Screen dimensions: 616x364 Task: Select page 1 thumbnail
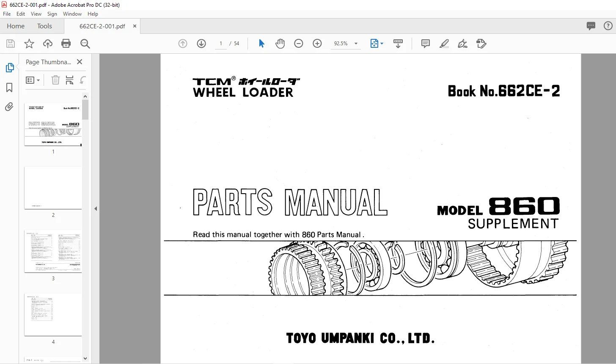53,124
